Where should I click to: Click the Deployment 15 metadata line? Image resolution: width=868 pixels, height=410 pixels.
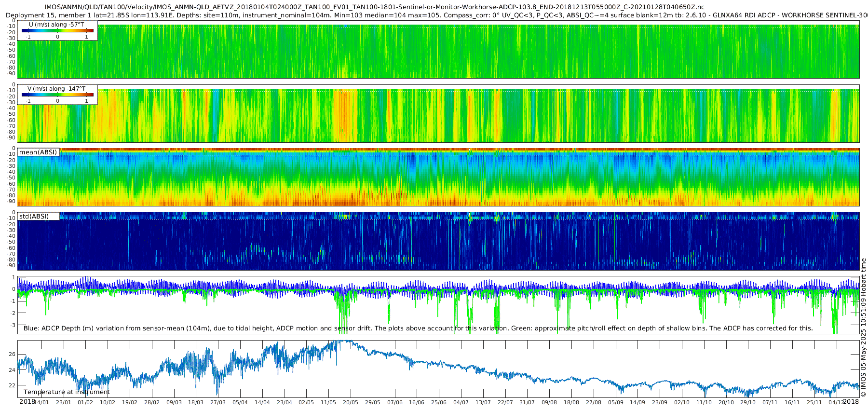[436, 15]
